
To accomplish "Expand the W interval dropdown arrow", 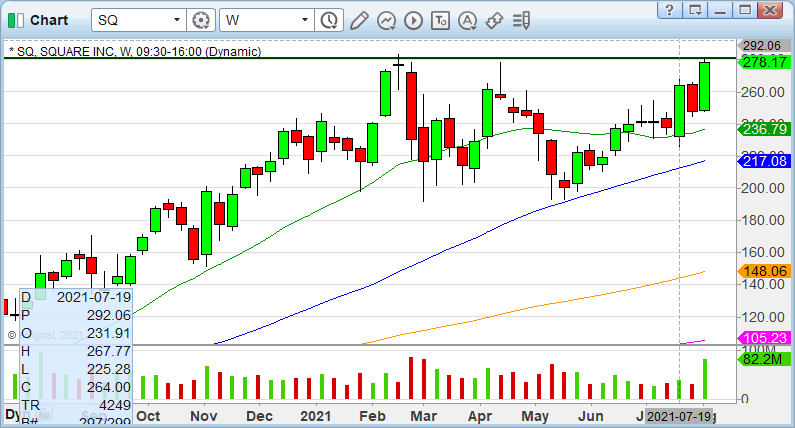I will tap(305, 20).
